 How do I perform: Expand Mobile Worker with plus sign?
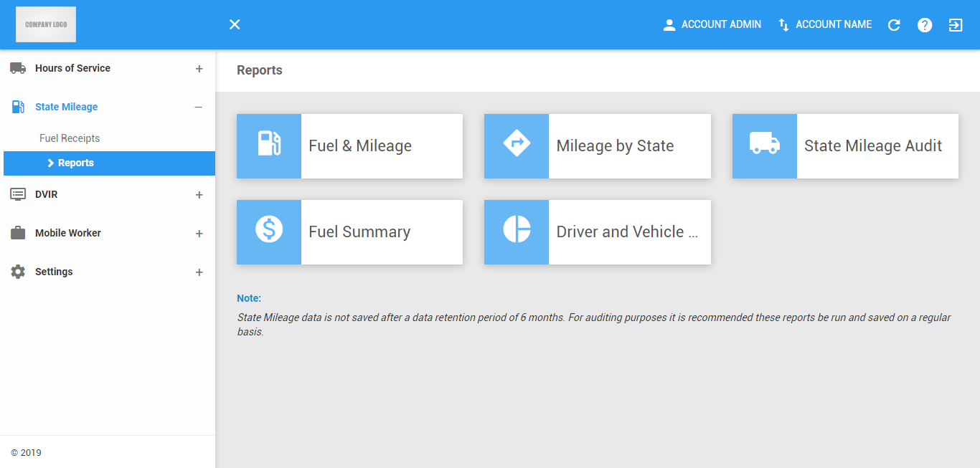199,234
